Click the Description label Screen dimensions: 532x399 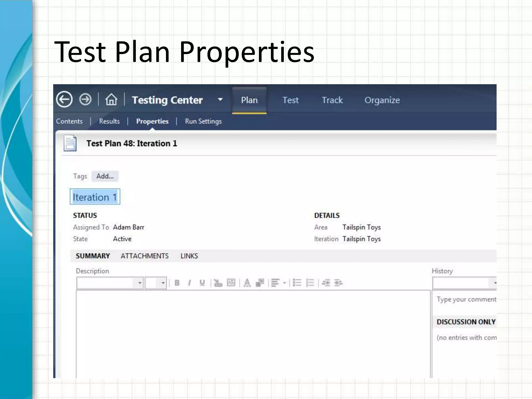pyautogui.click(x=92, y=271)
